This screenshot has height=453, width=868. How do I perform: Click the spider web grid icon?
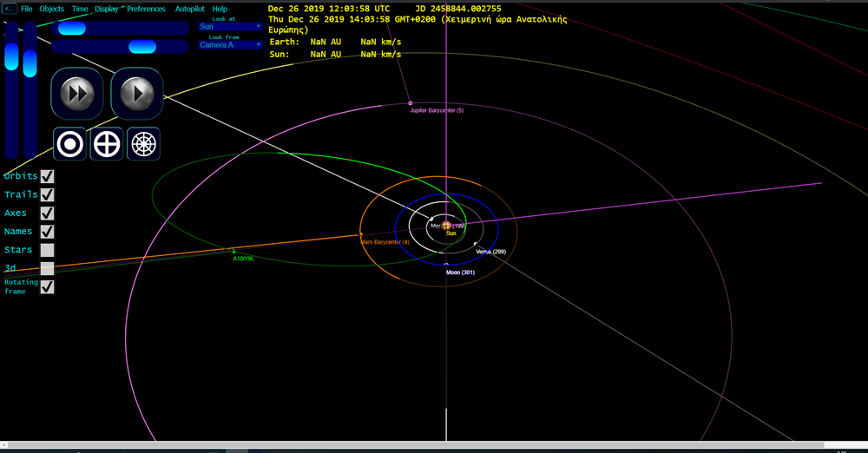point(143,144)
